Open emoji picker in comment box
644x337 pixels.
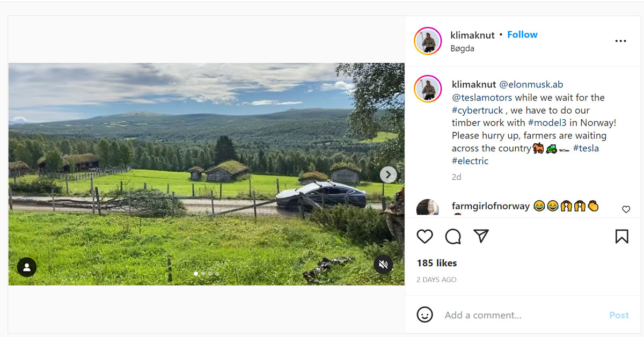(x=425, y=314)
